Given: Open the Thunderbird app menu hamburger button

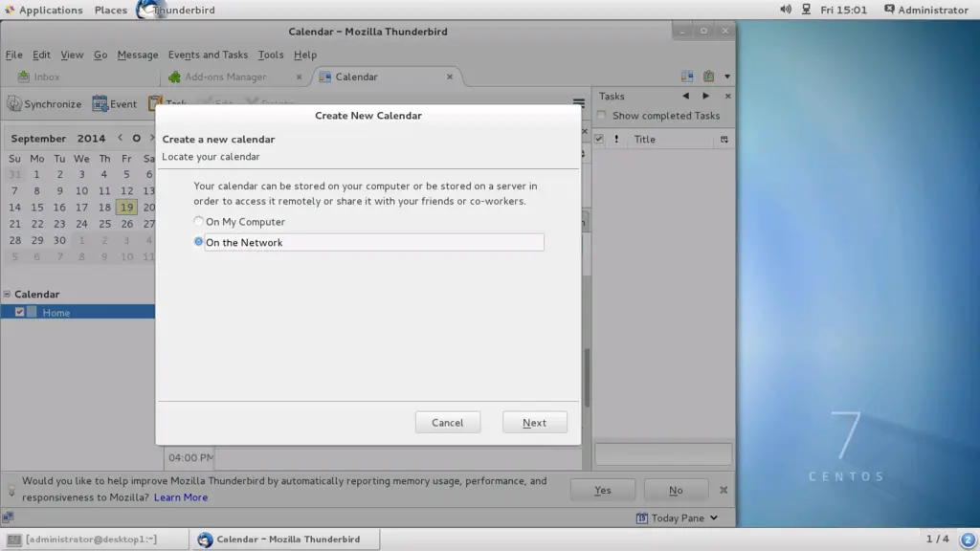Looking at the screenshot, I should [579, 103].
